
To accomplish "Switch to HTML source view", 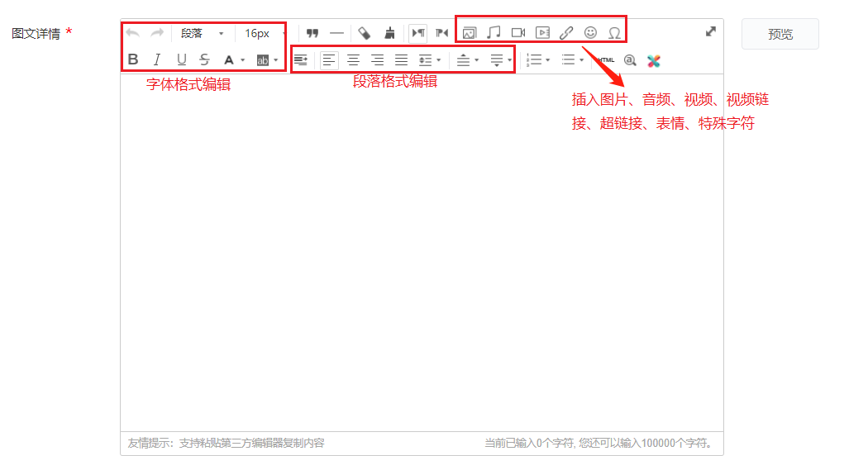I will click(606, 59).
